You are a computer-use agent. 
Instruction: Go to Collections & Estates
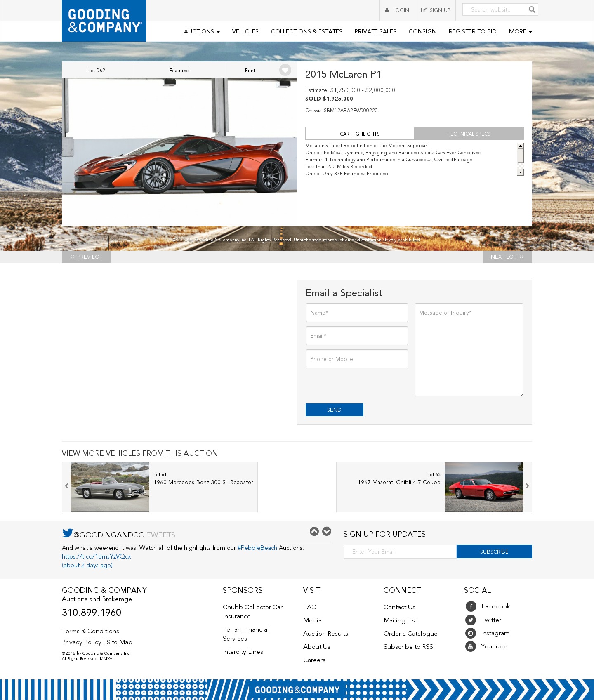[x=306, y=31]
